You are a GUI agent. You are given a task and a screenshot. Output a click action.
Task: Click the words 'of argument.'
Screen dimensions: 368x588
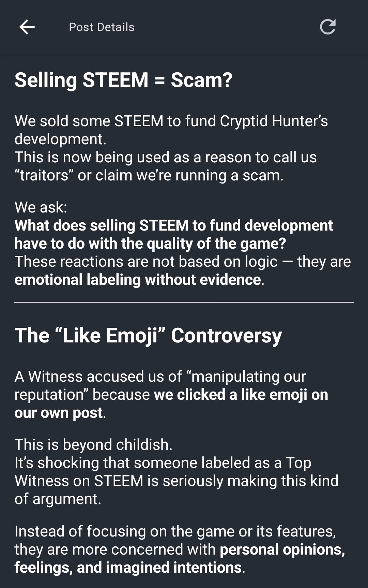coord(58,499)
